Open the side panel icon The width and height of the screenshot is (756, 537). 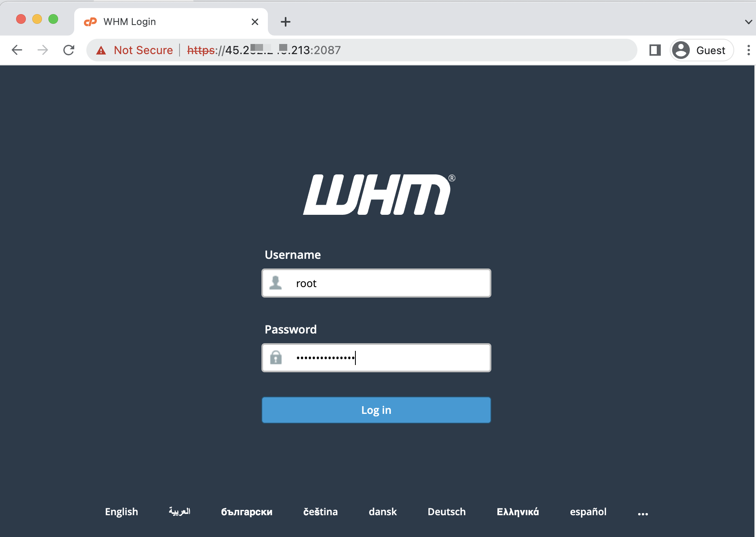pyautogui.click(x=655, y=50)
